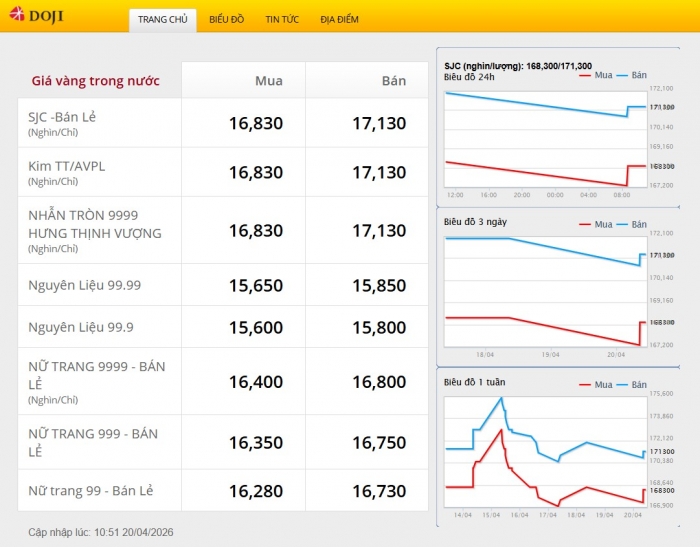Toggle Mua legend in 1 tuần chart

pos(597,384)
